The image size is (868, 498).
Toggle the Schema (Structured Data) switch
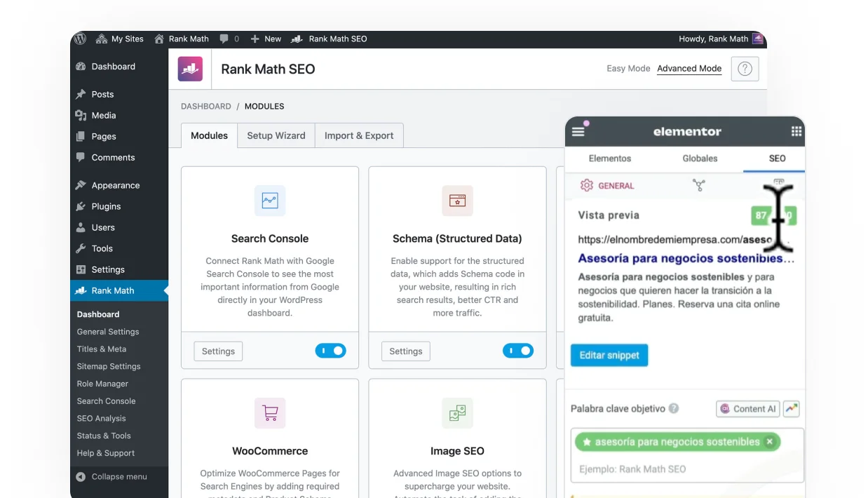pos(518,351)
